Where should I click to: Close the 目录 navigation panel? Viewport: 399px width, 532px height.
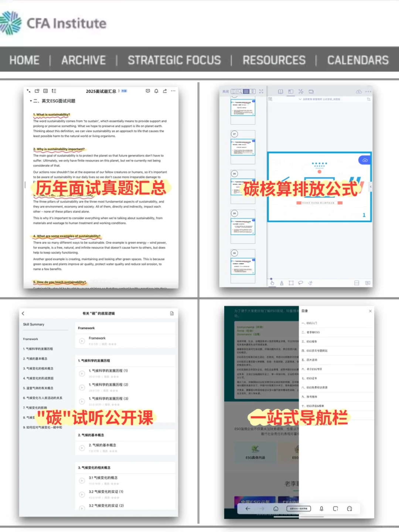click(370, 311)
